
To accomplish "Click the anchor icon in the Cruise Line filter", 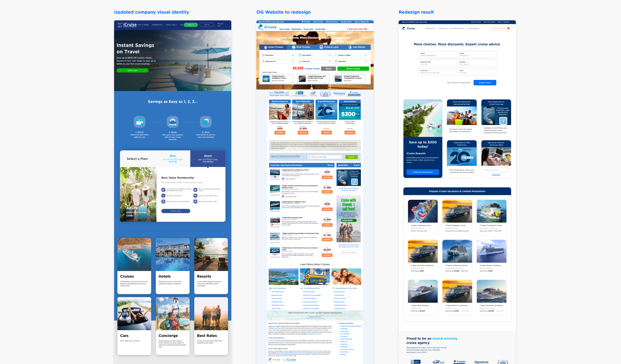I will [300, 61].
